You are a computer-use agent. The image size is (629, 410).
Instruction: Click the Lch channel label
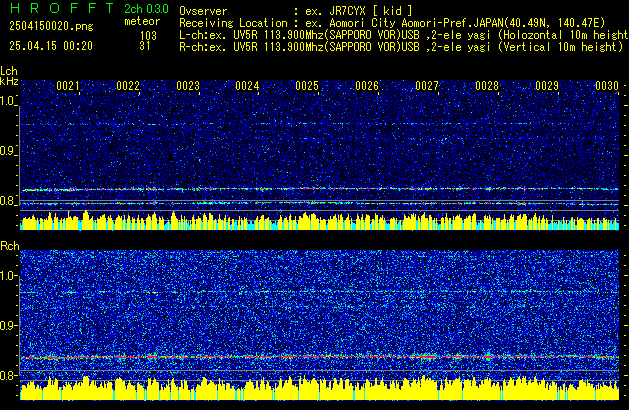pos(9,71)
